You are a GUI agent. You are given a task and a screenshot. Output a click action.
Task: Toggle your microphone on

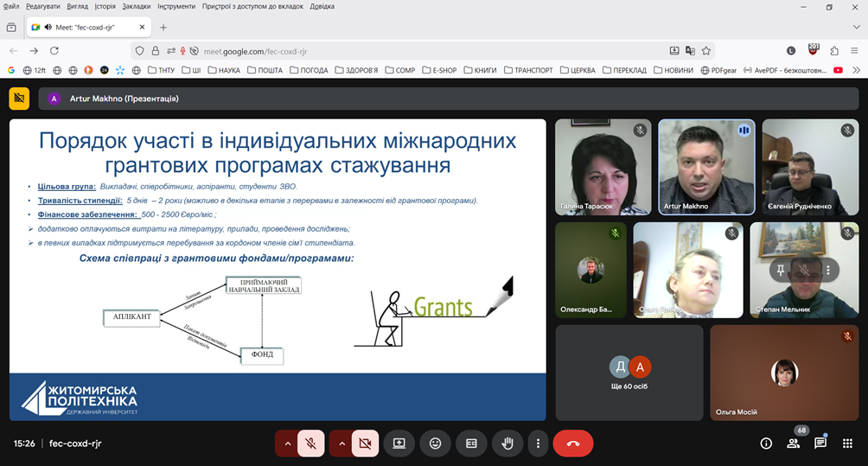point(310,444)
